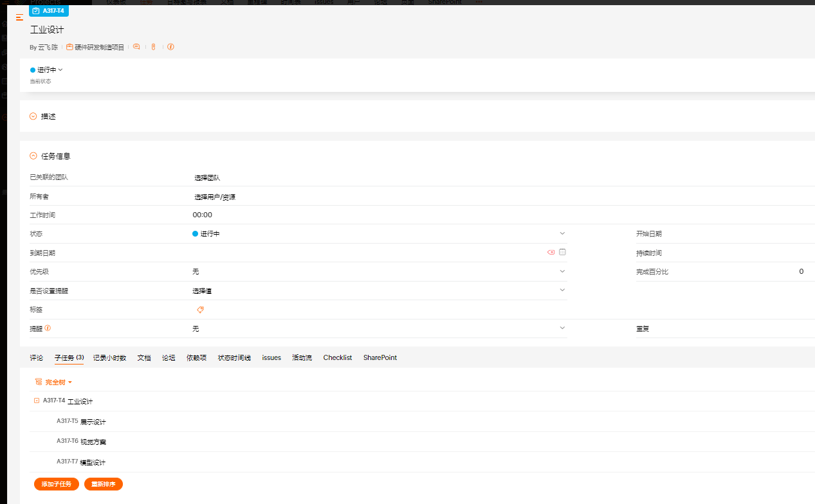Open the 完全树 view dropdown

click(x=53, y=382)
